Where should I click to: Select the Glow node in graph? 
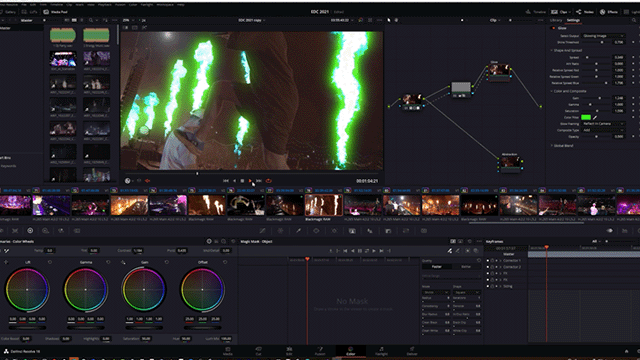499,71
